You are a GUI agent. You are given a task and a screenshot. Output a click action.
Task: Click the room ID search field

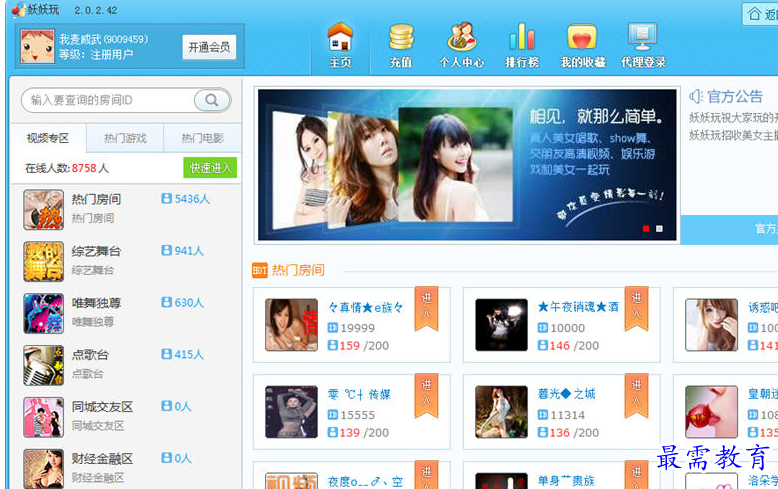(x=108, y=100)
